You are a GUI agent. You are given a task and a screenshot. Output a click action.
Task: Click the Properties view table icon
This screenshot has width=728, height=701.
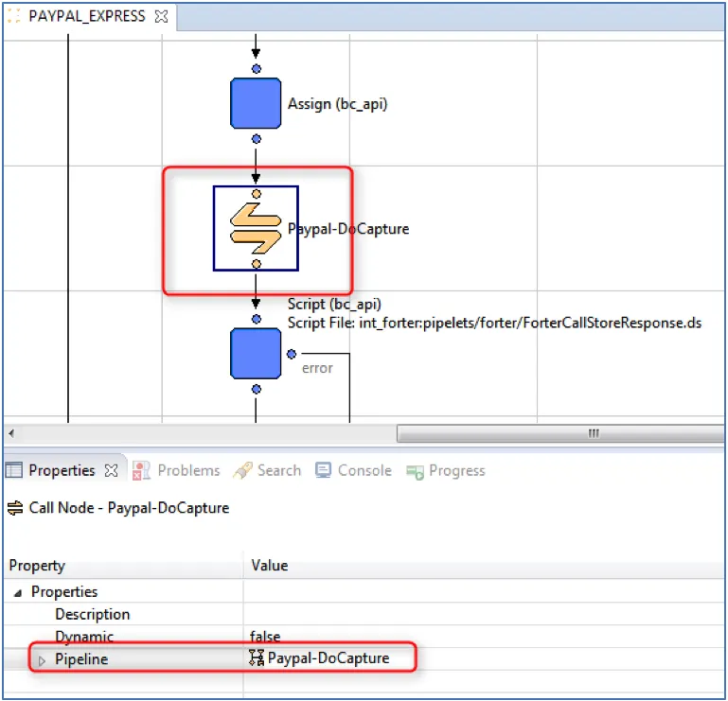(13, 470)
